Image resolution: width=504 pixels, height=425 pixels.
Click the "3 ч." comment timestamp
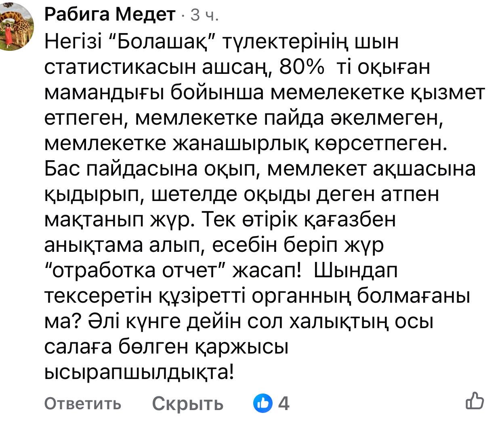point(204,15)
